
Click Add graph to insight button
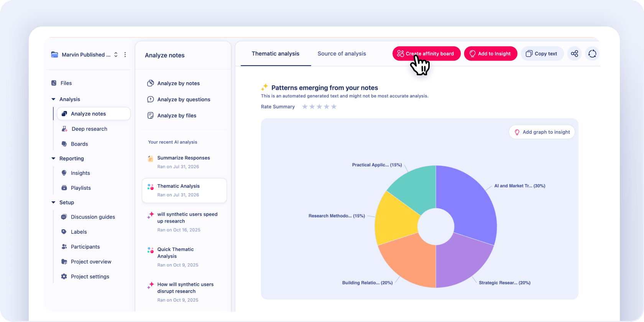click(542, 132)
